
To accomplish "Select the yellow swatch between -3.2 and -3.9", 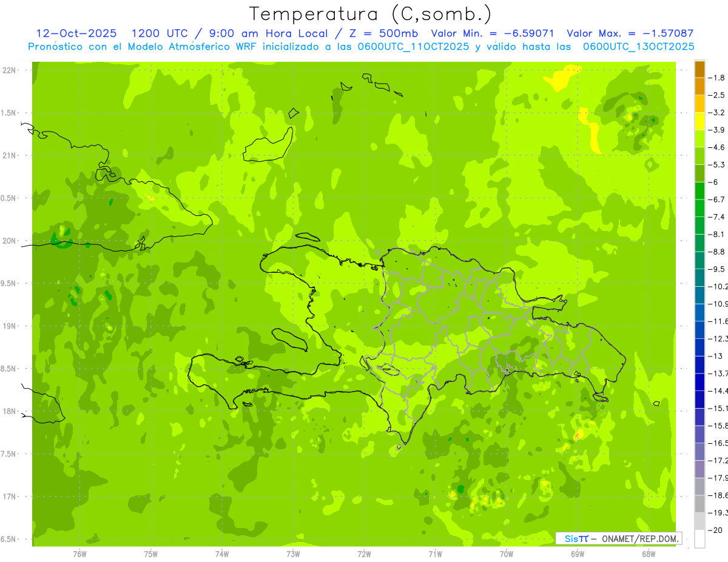I will point(699,121).
